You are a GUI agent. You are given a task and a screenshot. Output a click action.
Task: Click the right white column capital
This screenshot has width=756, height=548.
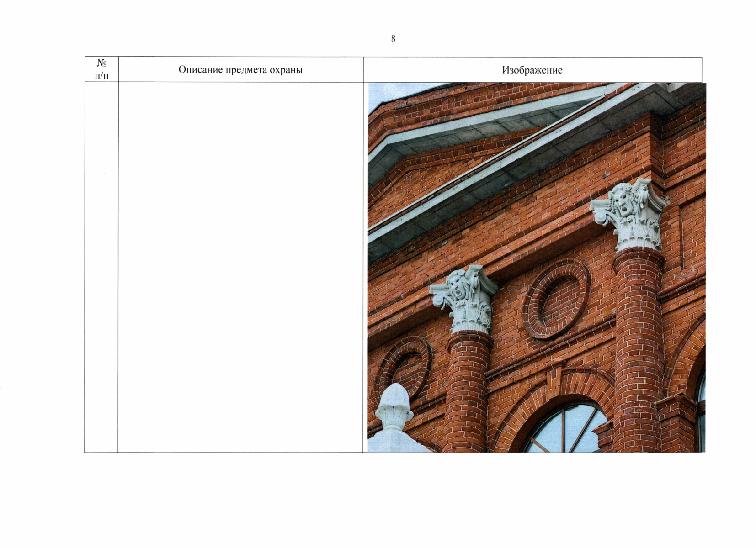click(x=631, y=214)
